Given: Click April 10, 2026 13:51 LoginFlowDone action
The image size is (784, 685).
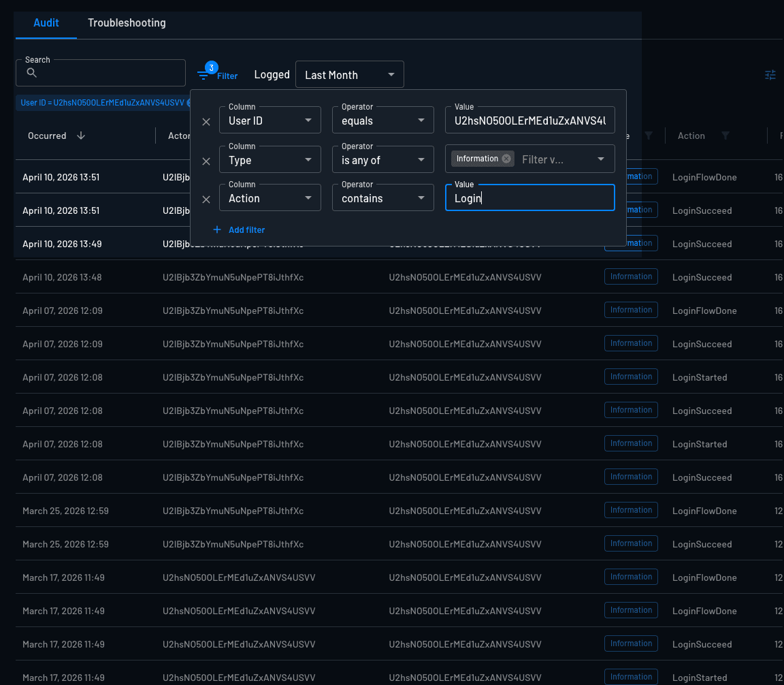Looking at the screenshot, I should pyautogui.click(x=704, y=177).
